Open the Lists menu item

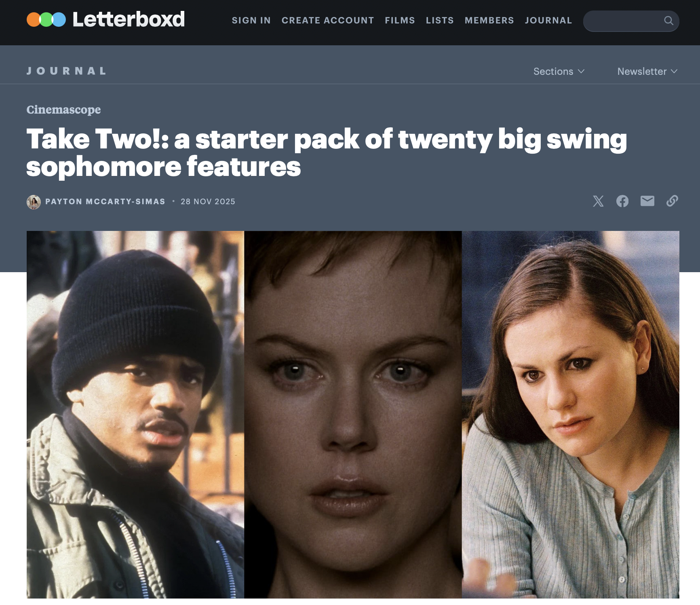[440, 20]
